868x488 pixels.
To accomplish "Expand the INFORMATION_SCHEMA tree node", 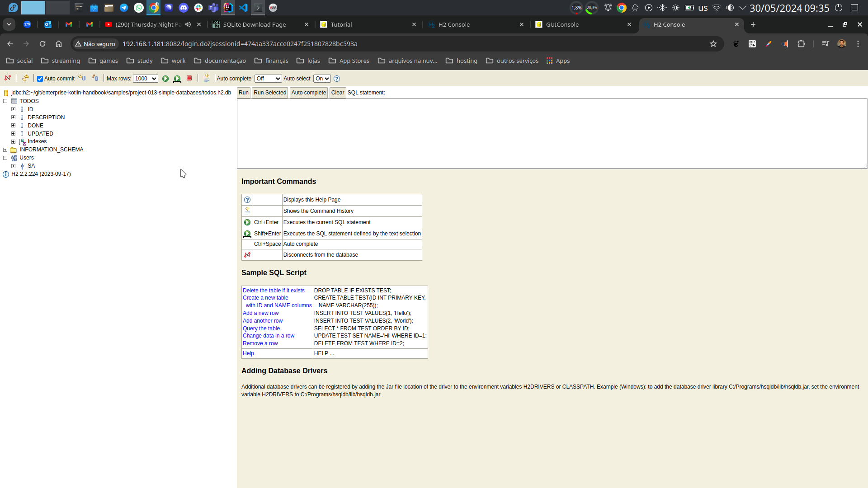I will tap(5, 150).
